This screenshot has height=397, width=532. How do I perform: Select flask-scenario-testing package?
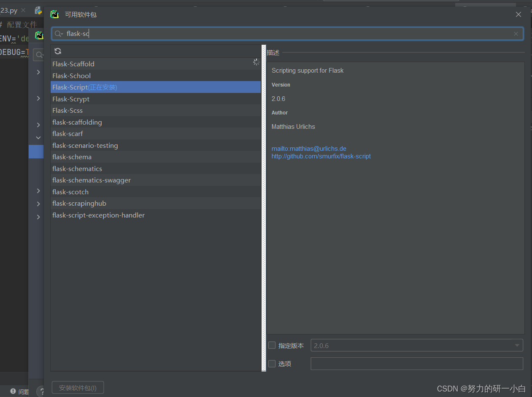(156, 145)
